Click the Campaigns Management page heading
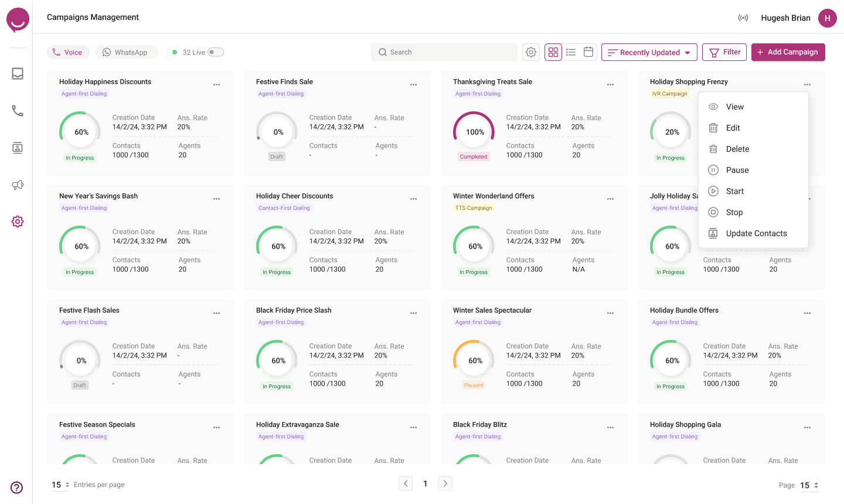The image size is (844, 504). pos(93,17)
